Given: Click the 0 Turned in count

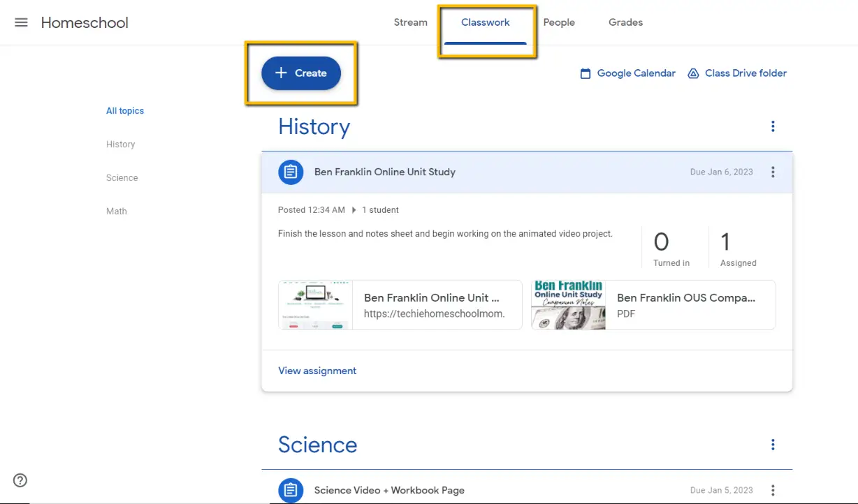Looking at the screenshot, I should pos(671,249).
